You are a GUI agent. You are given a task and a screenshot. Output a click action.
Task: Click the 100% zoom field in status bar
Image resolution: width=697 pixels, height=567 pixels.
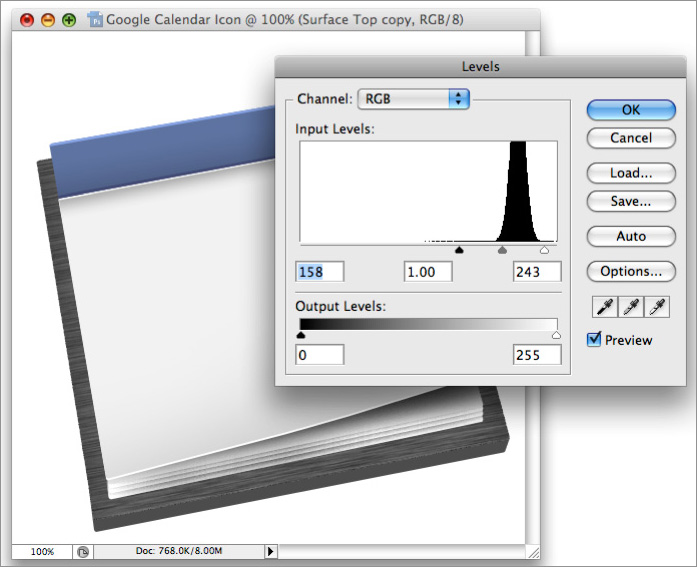pyautogui.click(x=42, y=551)
